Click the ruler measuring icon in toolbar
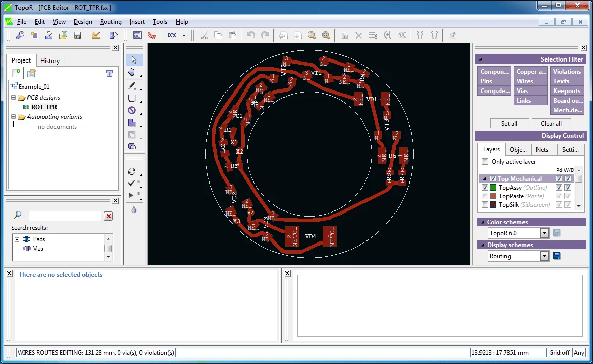593x364 pixels. [95, 35]
